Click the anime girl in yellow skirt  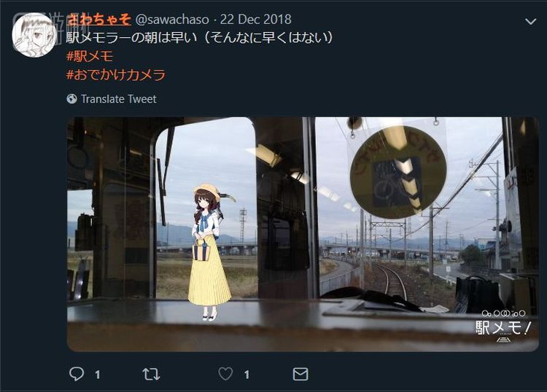(209, 252)
